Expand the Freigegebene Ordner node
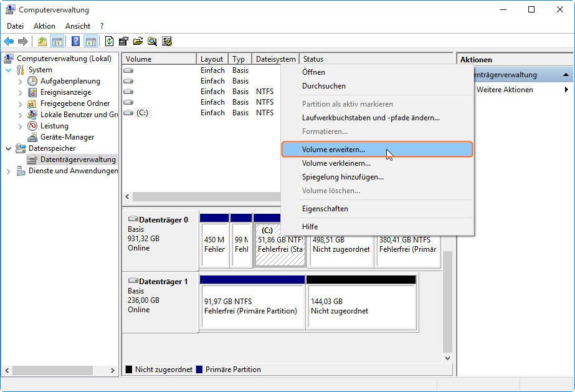 (x=20, y=104)
